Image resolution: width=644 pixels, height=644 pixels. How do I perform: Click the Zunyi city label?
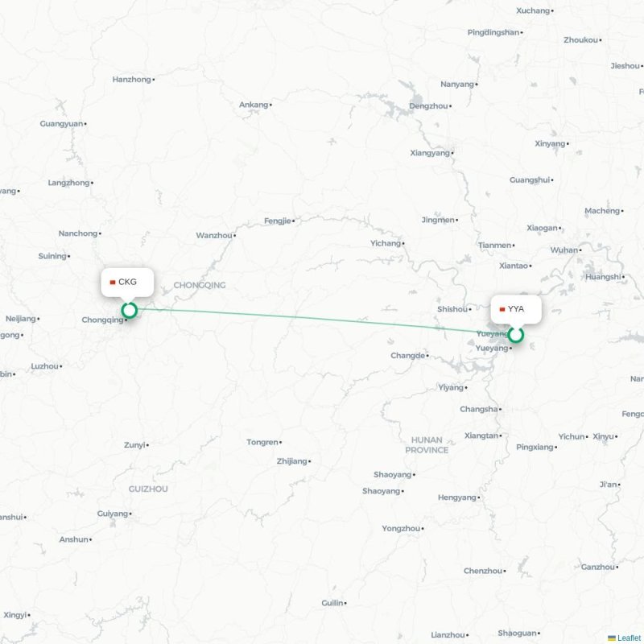pyautogui.click(x=134, y=445)
